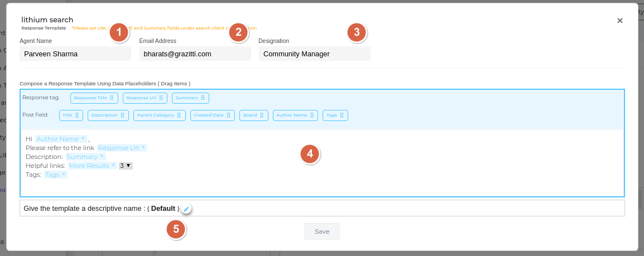Click the pencil icon to rename template
The height and width of the screenshot is (256, 644).
[186, 209]
